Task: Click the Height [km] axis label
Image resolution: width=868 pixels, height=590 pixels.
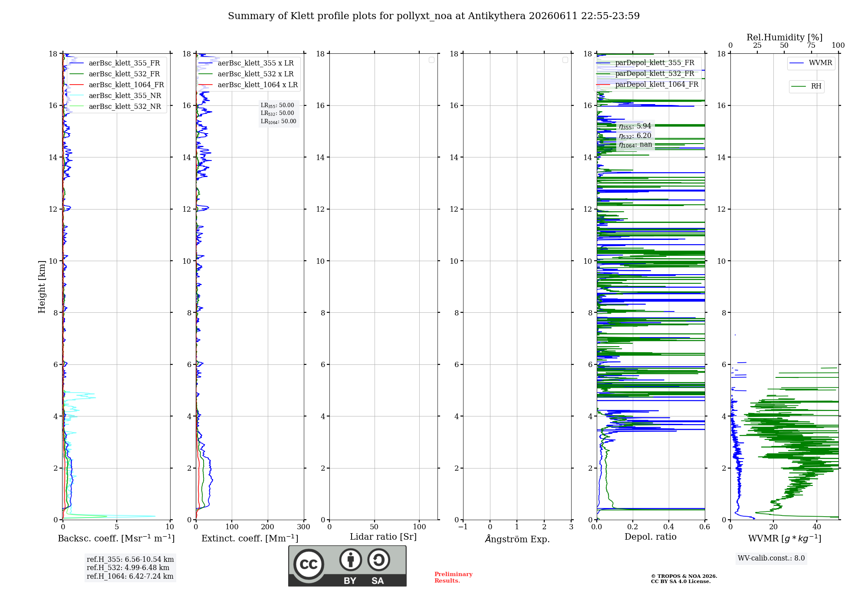Action: coord(42,287)
